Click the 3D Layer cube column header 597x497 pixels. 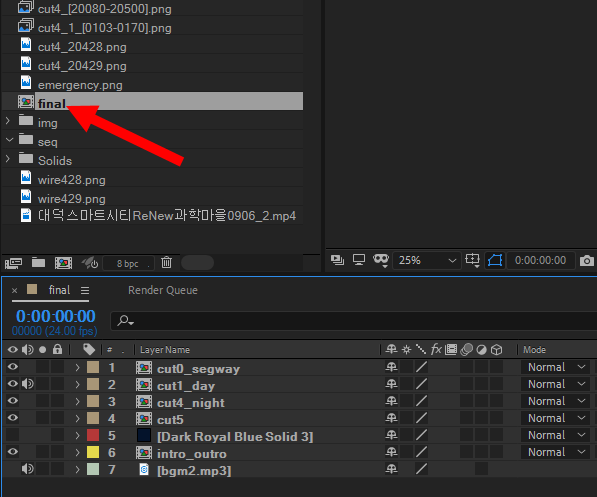click(x=496, y=350)
